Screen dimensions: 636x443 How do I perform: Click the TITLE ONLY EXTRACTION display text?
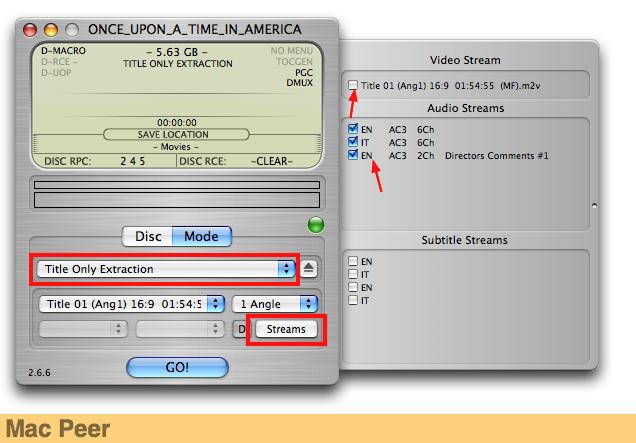[x=178, y=64]
